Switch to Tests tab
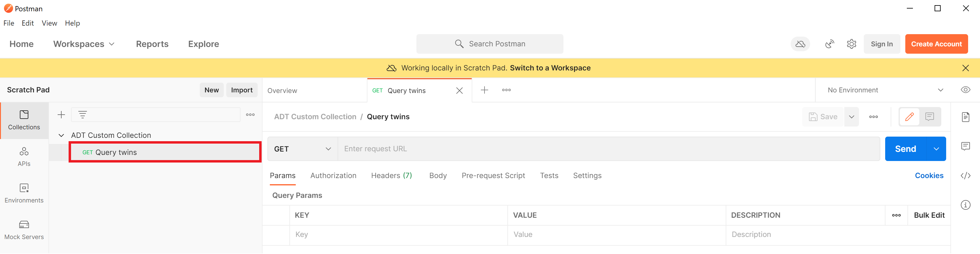980x254 pixels. click(x=549, y=176)
